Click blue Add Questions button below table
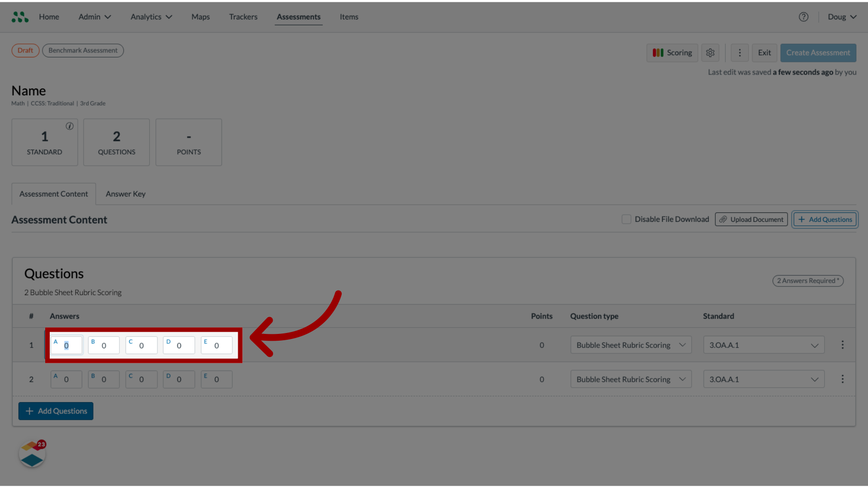The height and width of the screenshot is (488, 868). 56,411
